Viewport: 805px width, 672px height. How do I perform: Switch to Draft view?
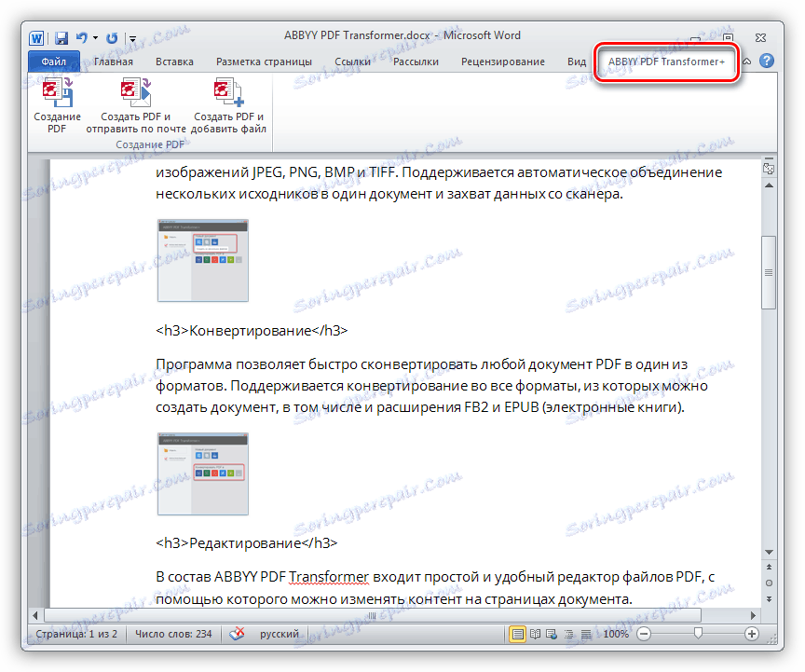point(586,635)
